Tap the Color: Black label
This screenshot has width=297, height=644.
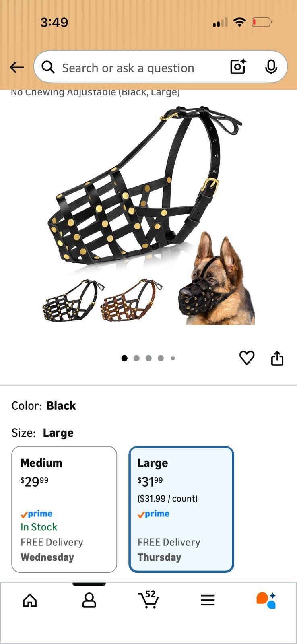pyautogui.click(x=43, y=405)
